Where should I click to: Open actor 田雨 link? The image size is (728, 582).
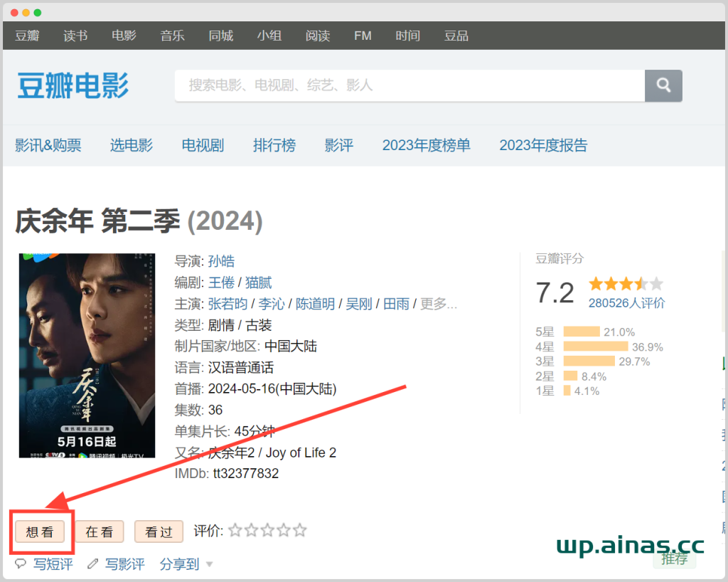(396, 304)
